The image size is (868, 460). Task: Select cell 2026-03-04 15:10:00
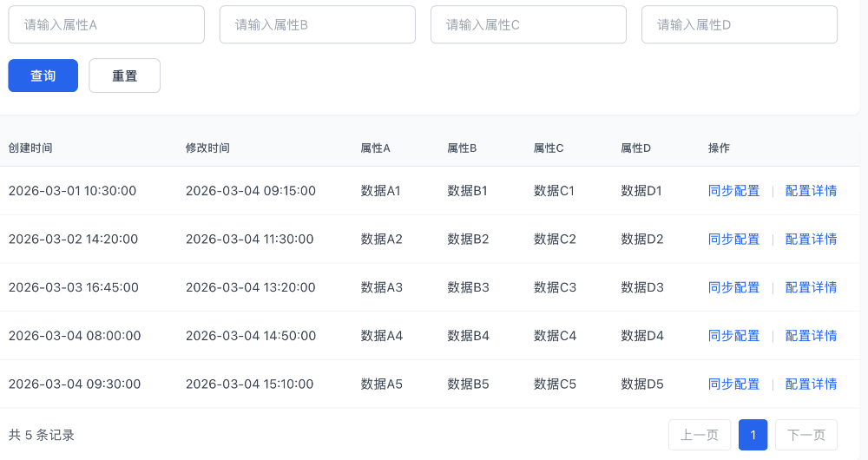(250, 384)
